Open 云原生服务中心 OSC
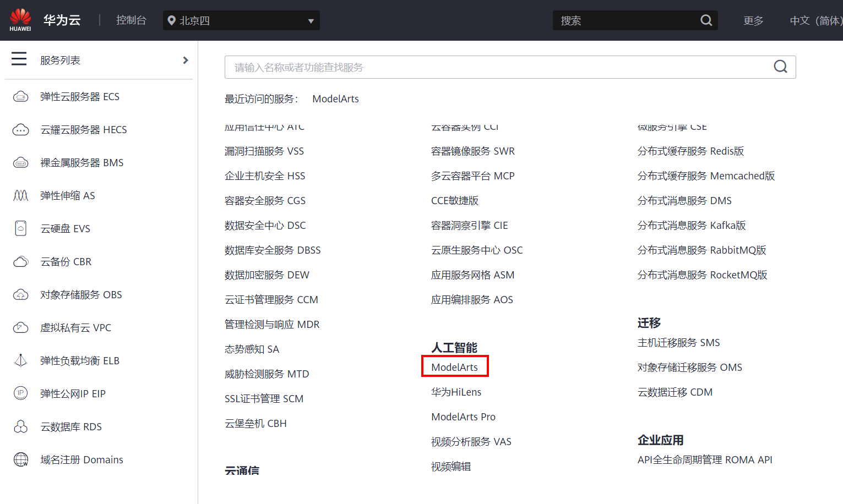Screen dimensions: 843x504 coord(477,250)
